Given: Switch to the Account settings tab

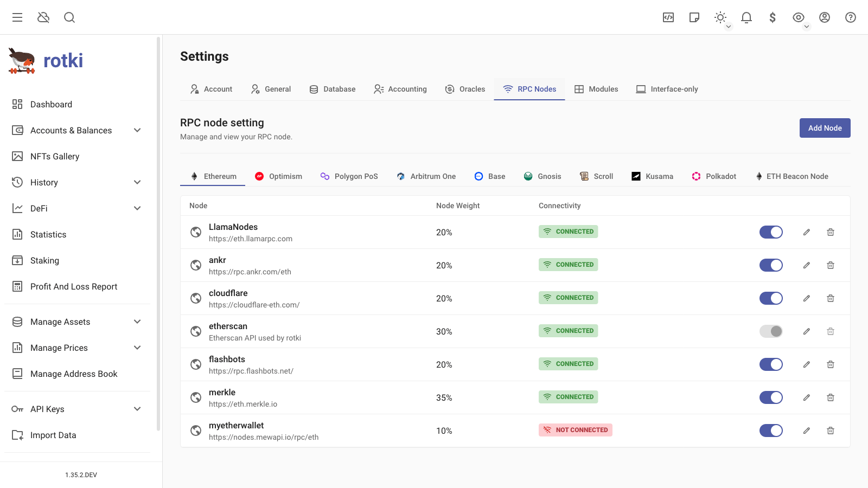Looking at the screenshot, I should point(211,89).
